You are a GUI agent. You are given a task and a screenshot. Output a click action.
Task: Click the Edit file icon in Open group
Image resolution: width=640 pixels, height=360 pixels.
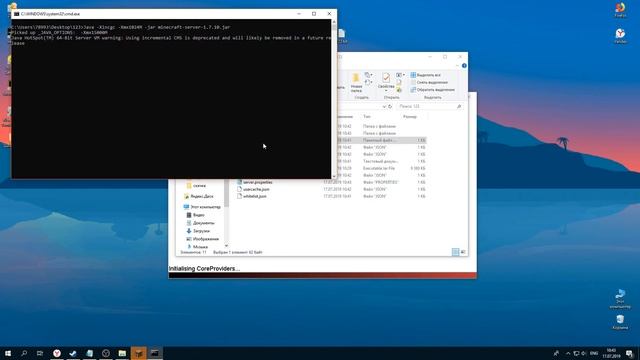point(399,82)
